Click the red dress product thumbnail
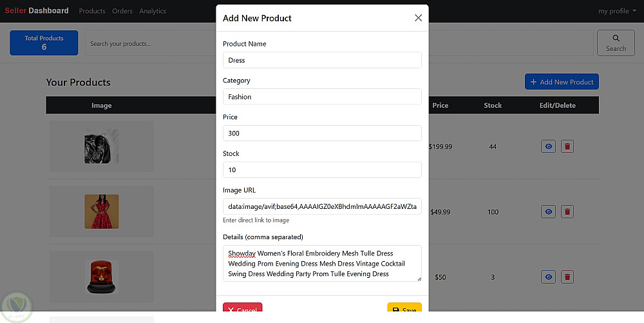The image size is (644, 323). click(x=102, y=211)
